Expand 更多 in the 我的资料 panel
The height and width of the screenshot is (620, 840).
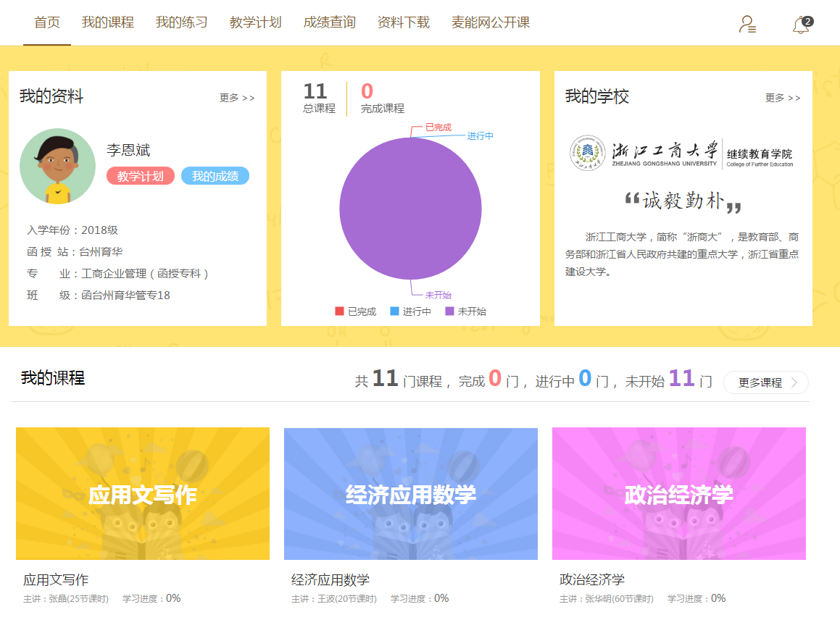[x=237, y=98]
